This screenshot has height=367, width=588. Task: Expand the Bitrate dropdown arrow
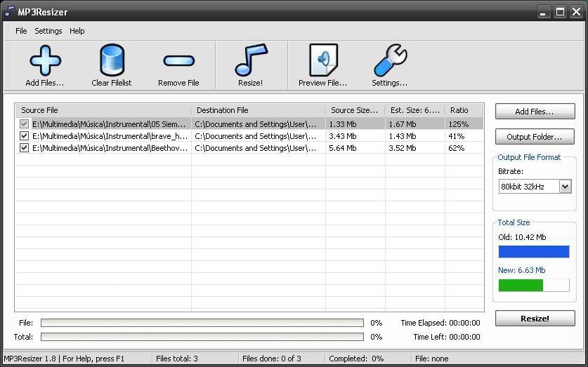pos(565,187)
